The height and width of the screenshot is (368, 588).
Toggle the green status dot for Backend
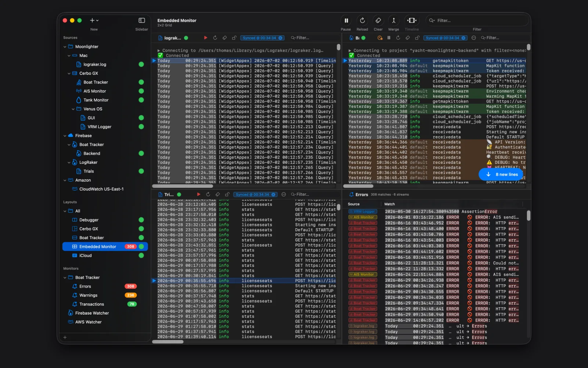[141, 153]
